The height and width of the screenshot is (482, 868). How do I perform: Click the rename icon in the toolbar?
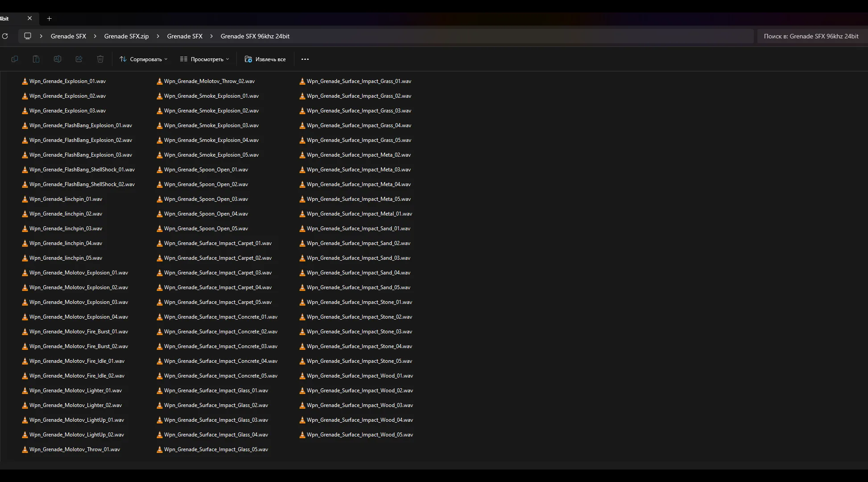58,59
